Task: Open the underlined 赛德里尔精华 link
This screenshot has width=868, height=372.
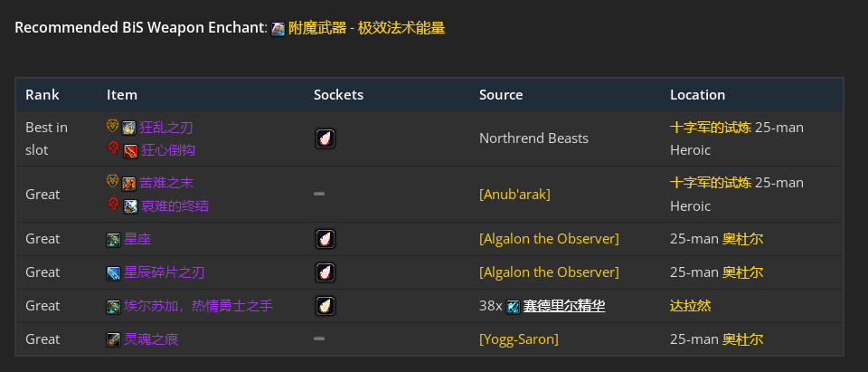Action: (x=563, y=306)
